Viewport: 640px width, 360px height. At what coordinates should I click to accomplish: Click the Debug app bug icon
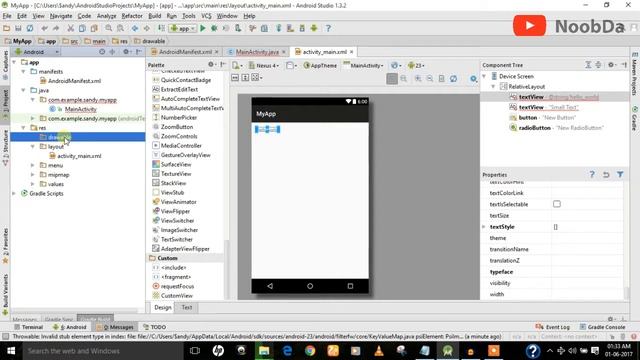[214, 29]
